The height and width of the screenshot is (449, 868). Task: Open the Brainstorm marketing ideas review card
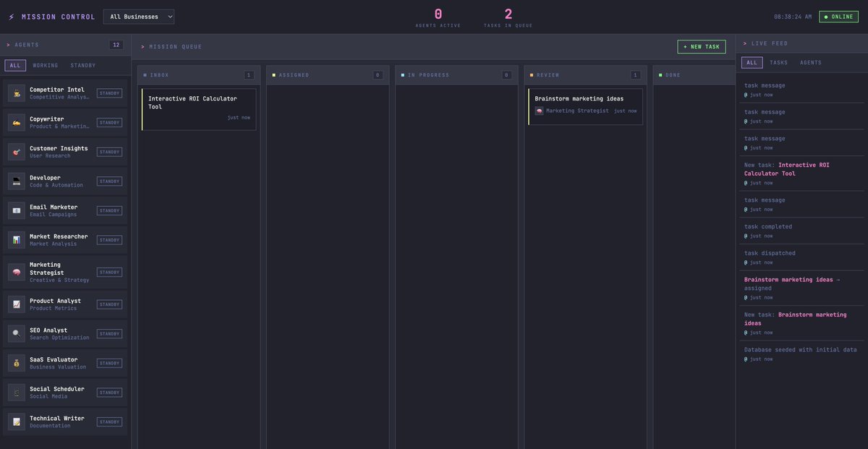pos(585,106)
